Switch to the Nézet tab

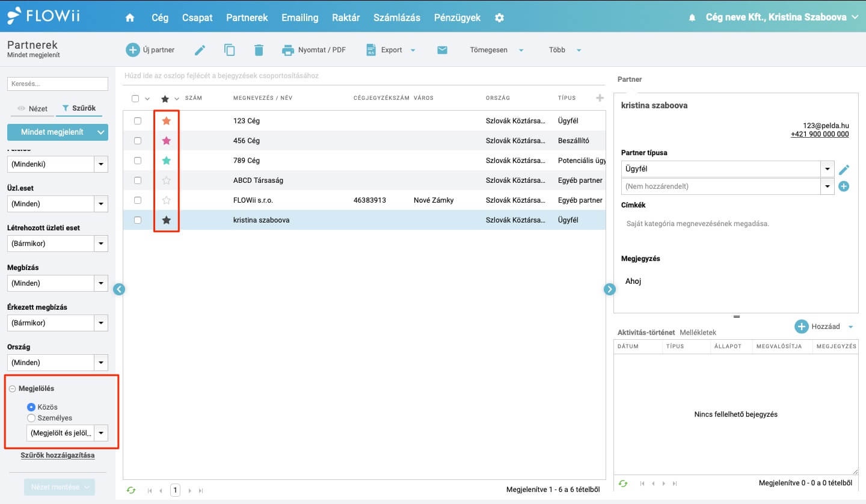click(x=32, y=109)
